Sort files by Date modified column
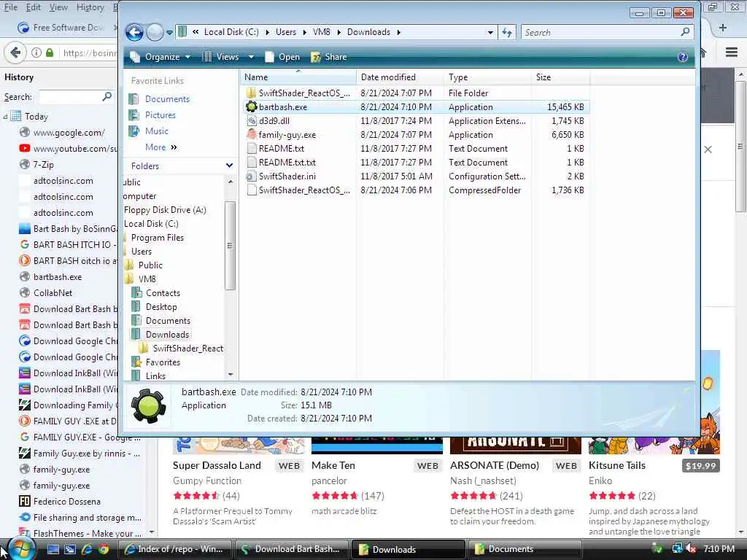 [x=400, y=77]
